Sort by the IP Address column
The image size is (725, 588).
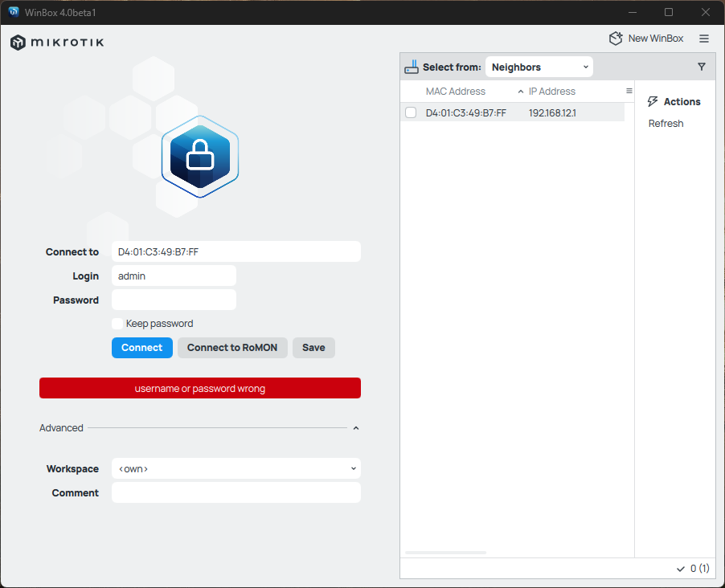click(551, 92)
